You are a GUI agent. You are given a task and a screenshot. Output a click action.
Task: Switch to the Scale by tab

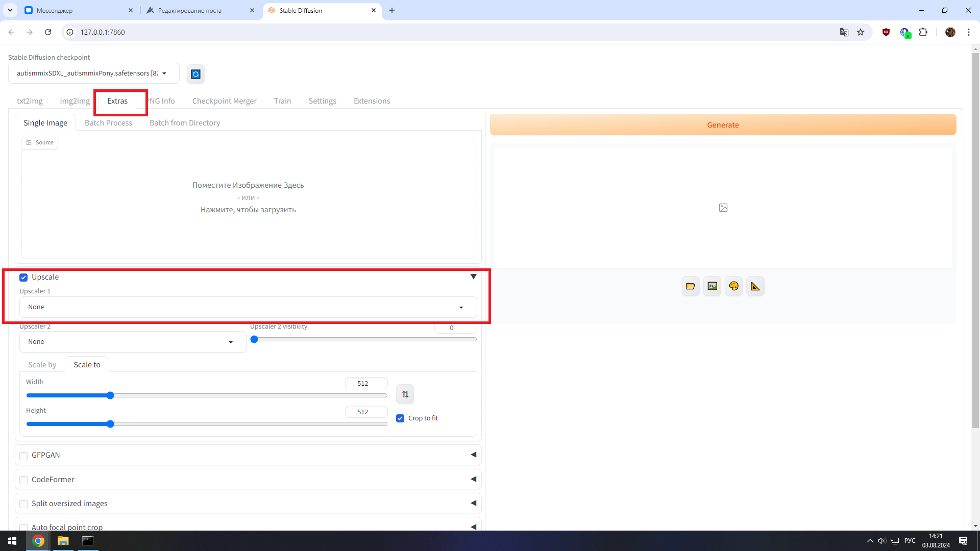tap(42, 365)
